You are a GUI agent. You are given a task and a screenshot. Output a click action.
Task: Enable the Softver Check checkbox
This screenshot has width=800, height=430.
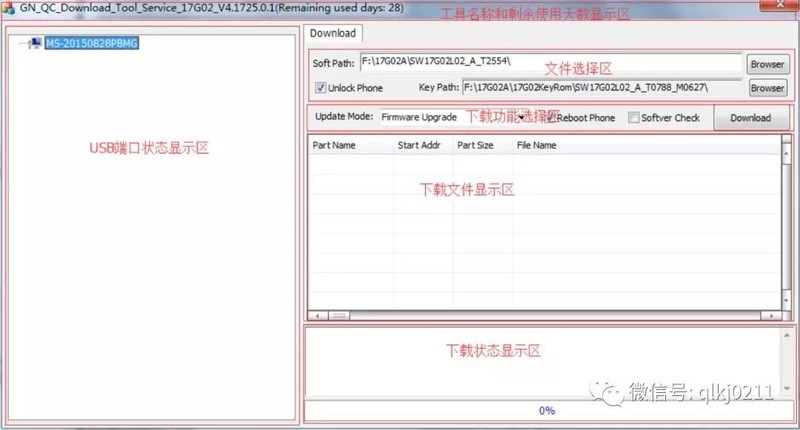633,117
